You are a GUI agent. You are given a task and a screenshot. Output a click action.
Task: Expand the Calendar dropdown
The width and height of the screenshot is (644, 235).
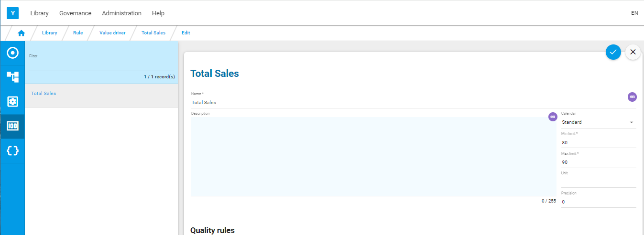[598, 122]
